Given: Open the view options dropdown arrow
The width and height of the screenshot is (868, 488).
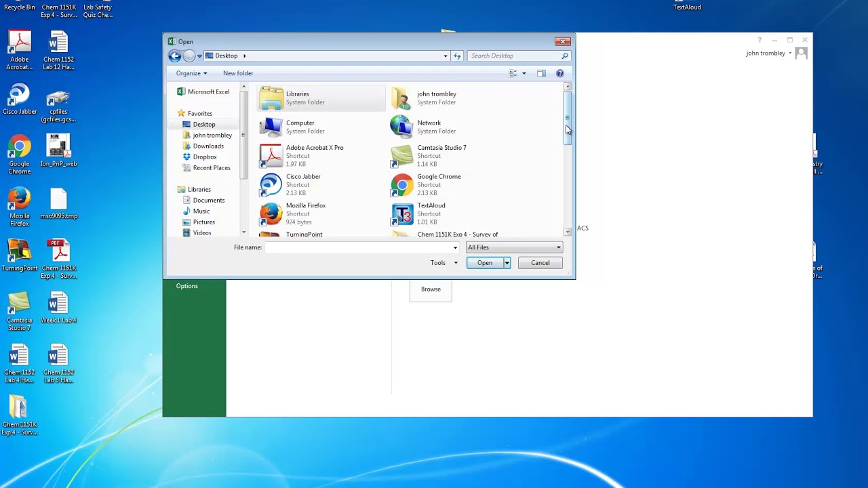Looking at the screenshot, I should tap(524, 73).
